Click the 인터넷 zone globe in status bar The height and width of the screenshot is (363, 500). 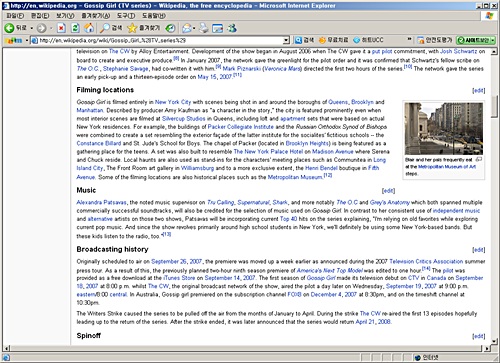click(417, 358)
